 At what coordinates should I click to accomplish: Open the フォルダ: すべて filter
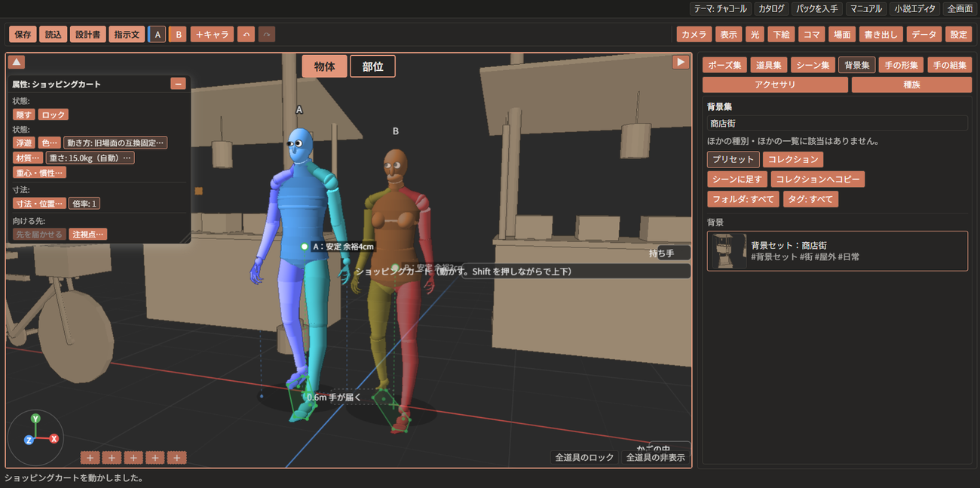tap(743, 199)
